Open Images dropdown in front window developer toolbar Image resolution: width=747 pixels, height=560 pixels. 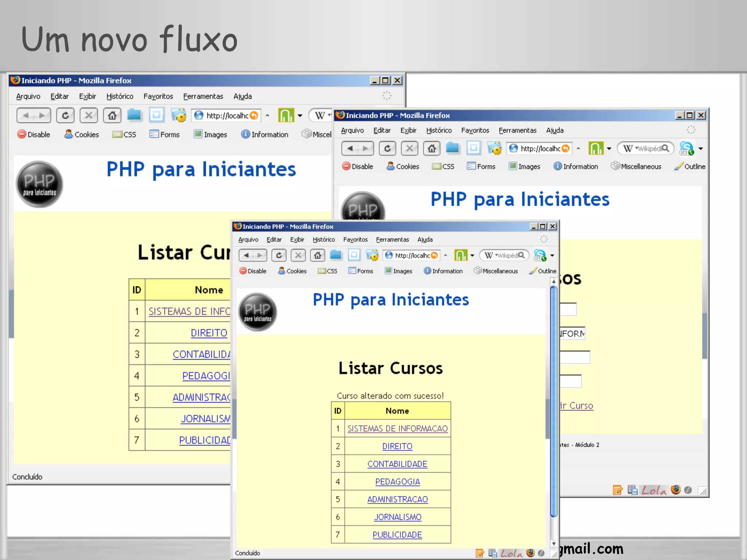point(399,271)
